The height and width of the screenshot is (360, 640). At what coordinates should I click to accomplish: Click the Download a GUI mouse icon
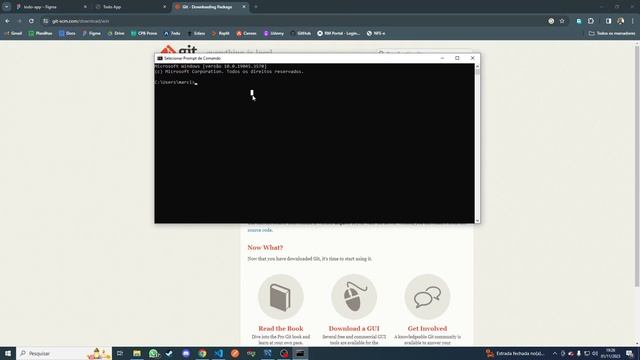354,297
